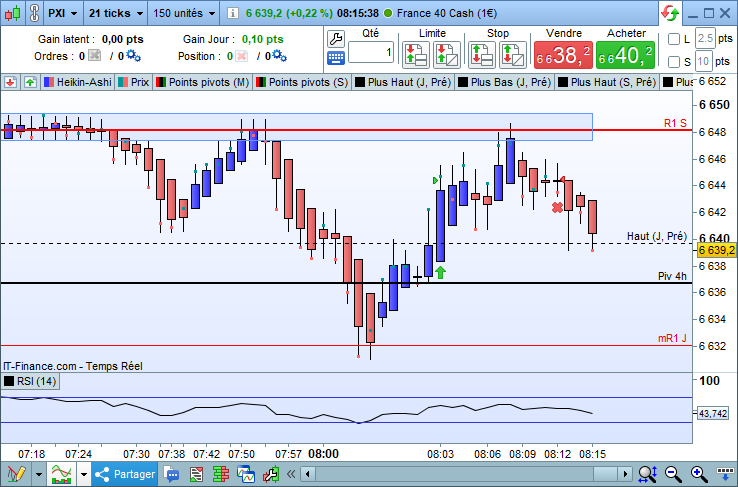Enable the L limit checkbox
The height and width of the screenshot is (487, 738).
click(x=674, y=40)
